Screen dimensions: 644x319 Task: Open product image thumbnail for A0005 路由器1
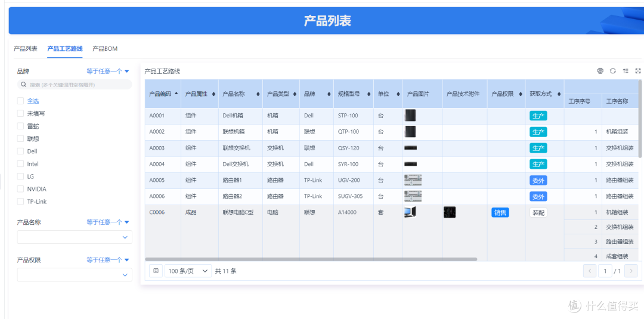pyautogui.click(x=413, y=180)
